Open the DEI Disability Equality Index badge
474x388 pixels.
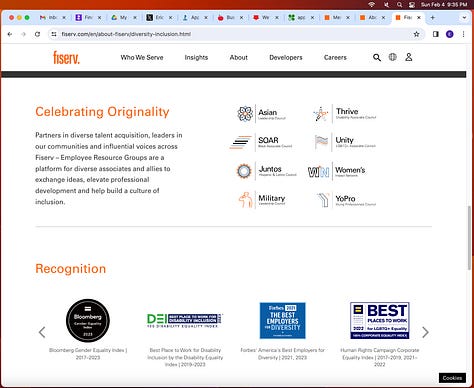(185, 320)
